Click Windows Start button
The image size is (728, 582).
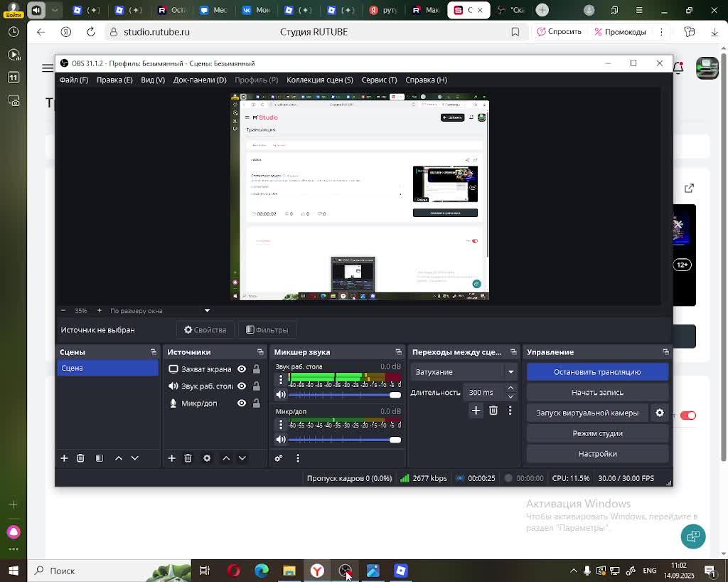(13, 571)
